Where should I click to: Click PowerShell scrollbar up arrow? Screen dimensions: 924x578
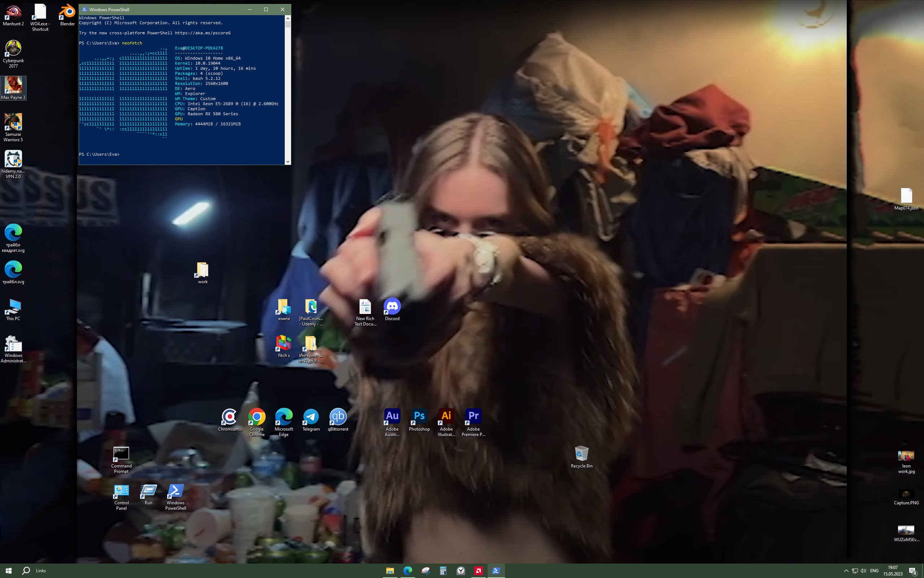[288, 18]
